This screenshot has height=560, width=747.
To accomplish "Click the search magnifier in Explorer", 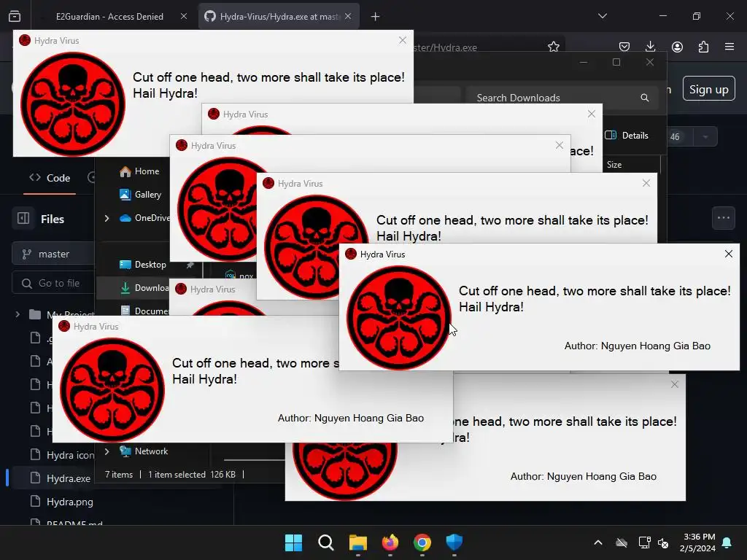I will [645, 98].
